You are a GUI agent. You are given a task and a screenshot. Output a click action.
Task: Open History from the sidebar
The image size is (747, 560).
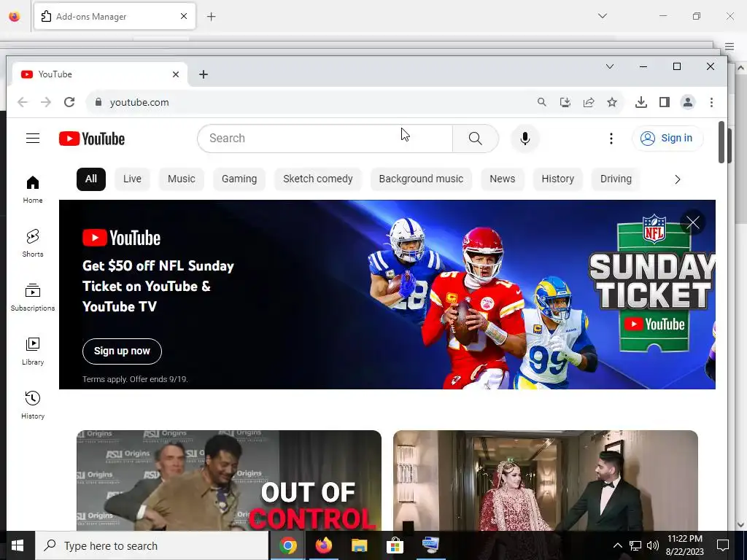tap(33, 405)
